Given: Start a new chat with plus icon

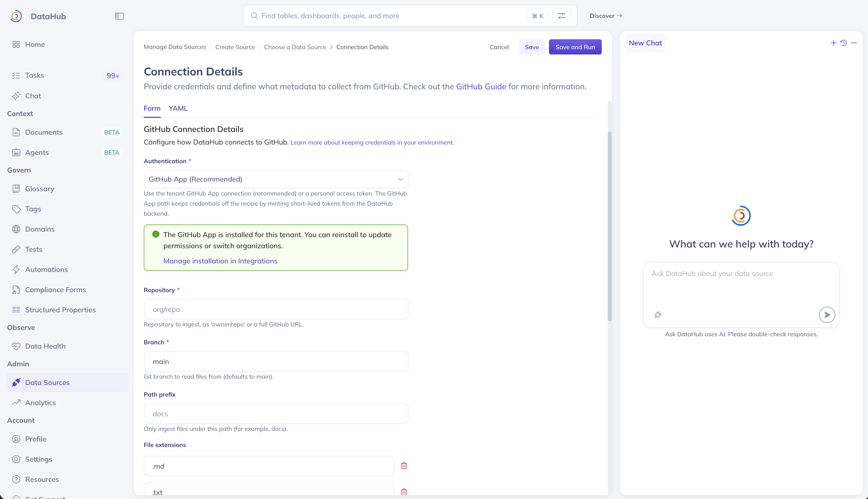Looking at the screenshot, I should click(x=833, y=43).
